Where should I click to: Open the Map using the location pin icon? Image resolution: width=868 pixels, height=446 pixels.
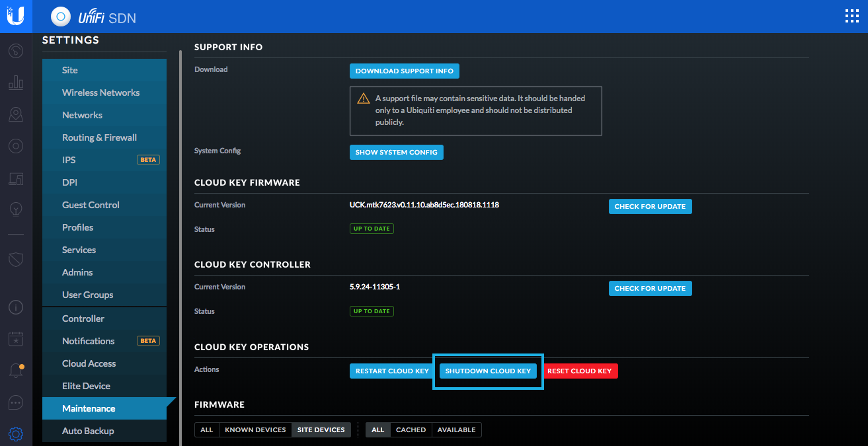pos(15,114)
